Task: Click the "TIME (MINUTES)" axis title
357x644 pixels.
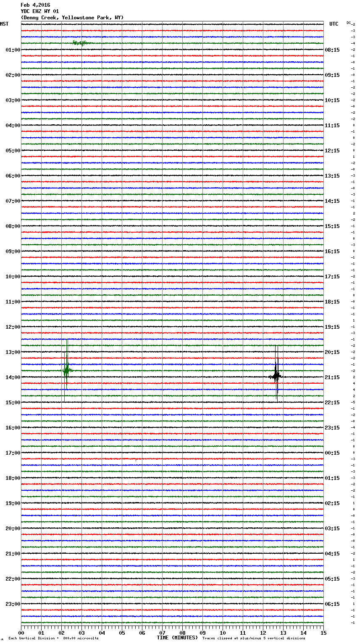Action: pos(177,638)
